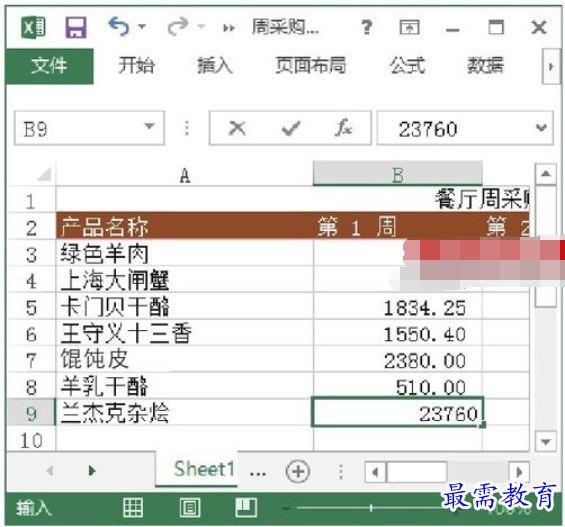The height and width of the screenshot is (527, 565).
Task: Click the 产品名称 header cell
Action: pos(184,227)
